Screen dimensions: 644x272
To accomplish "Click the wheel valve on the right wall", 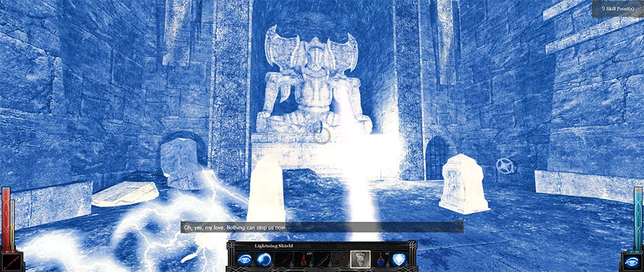I will point(505,166).
